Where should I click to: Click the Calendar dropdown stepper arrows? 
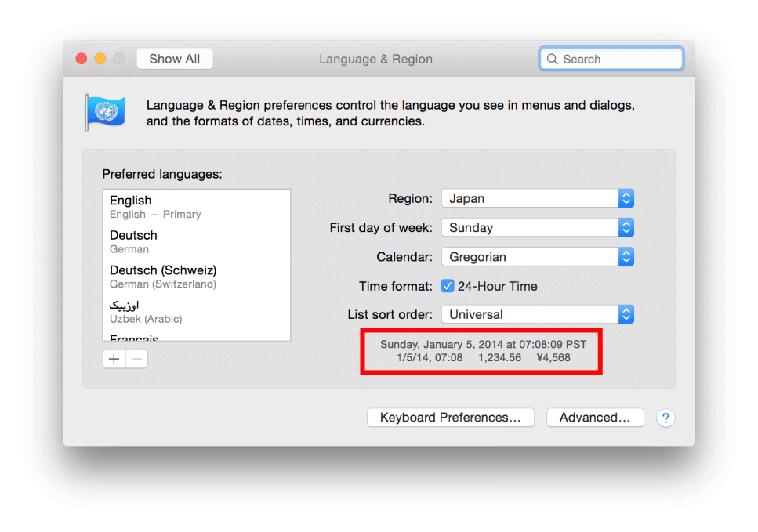click(x=626, y=256)
